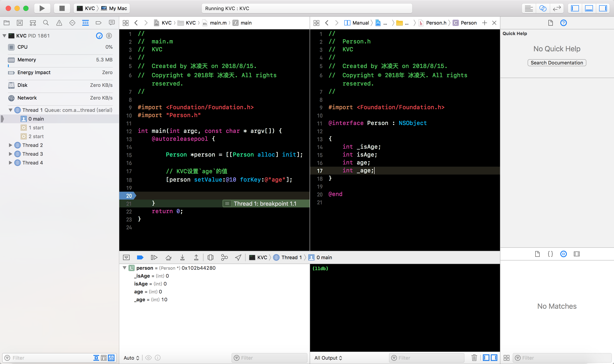This screenshot has width=614, height=364.
Task: Toggle the Navigator panel visibility
Action: (575, 8)
